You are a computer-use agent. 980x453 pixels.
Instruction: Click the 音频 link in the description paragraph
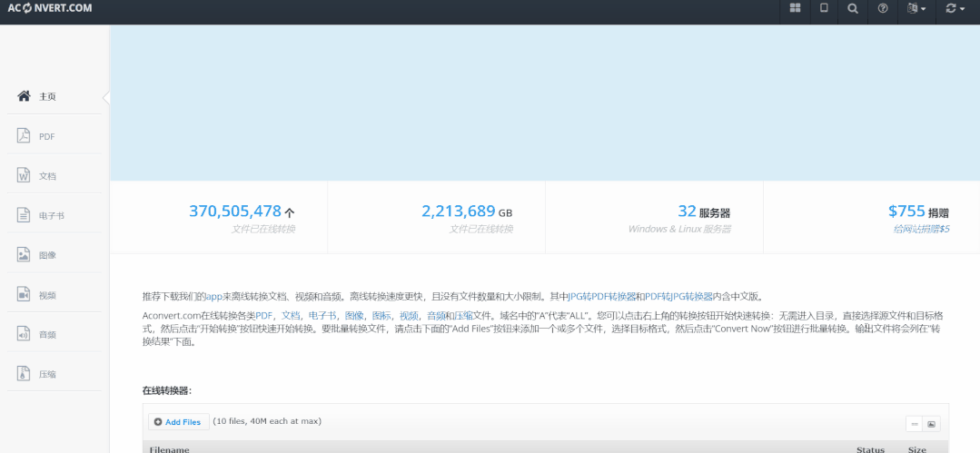pyautogui.click(x=436, y=316)
